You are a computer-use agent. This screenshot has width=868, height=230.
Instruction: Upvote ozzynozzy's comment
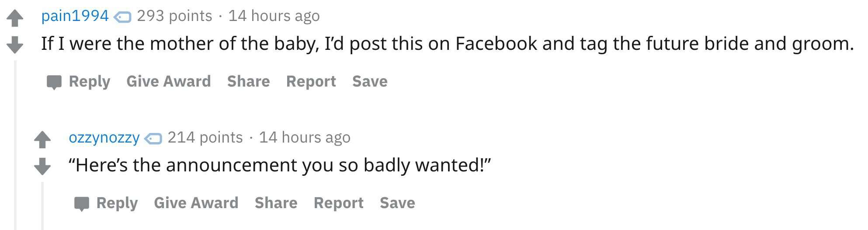pos(42,139)
